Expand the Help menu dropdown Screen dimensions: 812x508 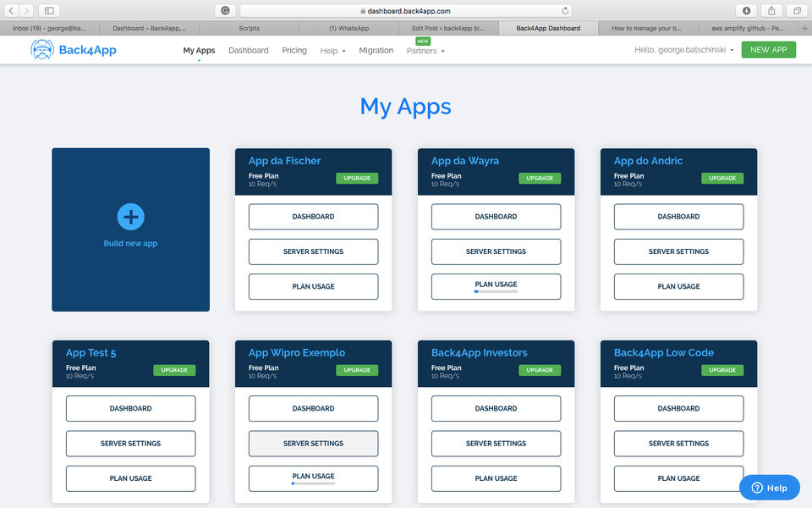[332, 51]
